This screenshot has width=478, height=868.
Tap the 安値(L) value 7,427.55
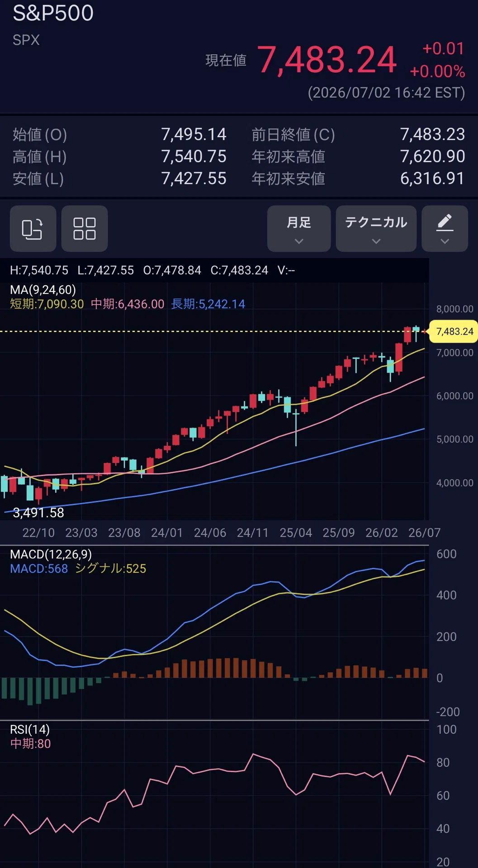tap(194, 179)
